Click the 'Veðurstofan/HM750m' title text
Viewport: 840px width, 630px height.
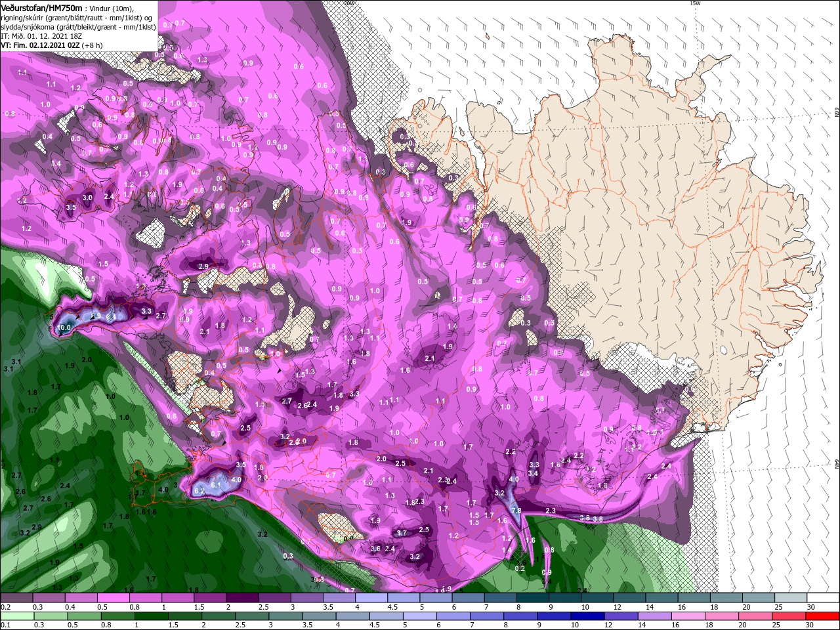pyautogui.click(x=41, y=7)
